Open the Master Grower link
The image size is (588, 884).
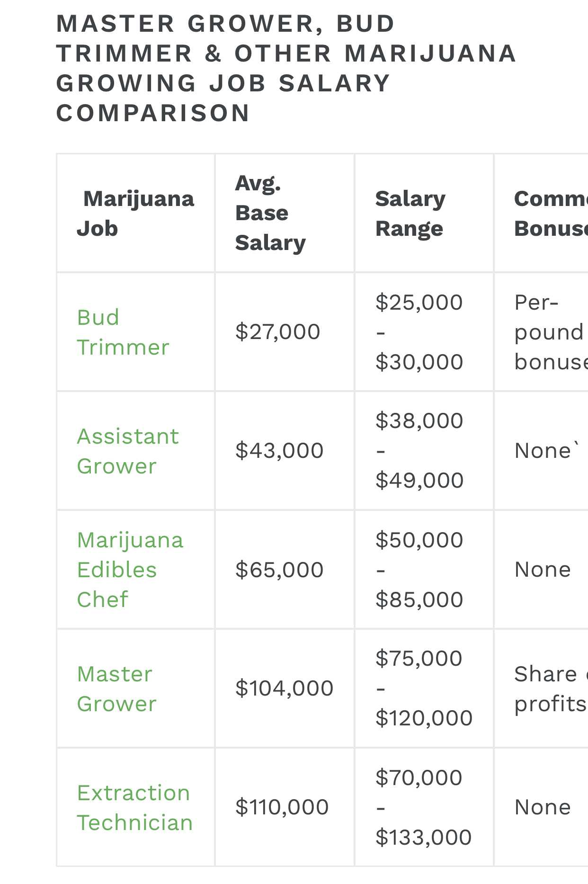click(116, 688)
